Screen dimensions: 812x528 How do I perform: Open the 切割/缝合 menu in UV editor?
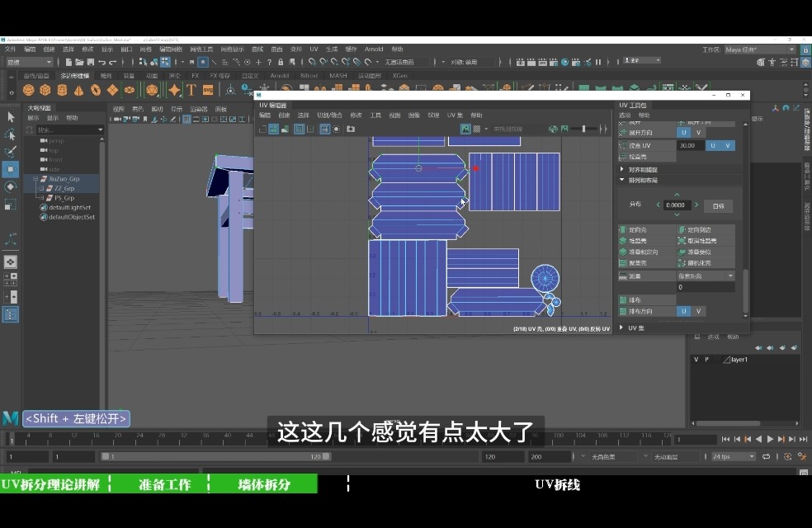pyautogui.click(x=328, y=115)
